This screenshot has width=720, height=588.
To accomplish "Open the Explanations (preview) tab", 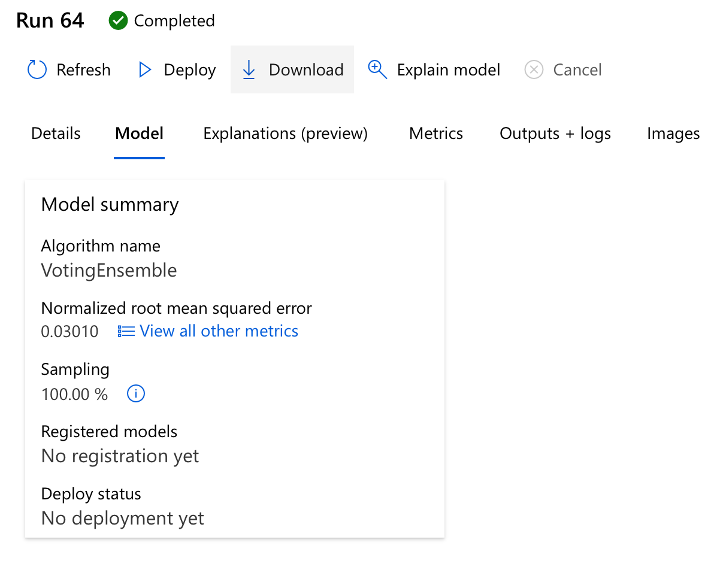I will point(286,134).
